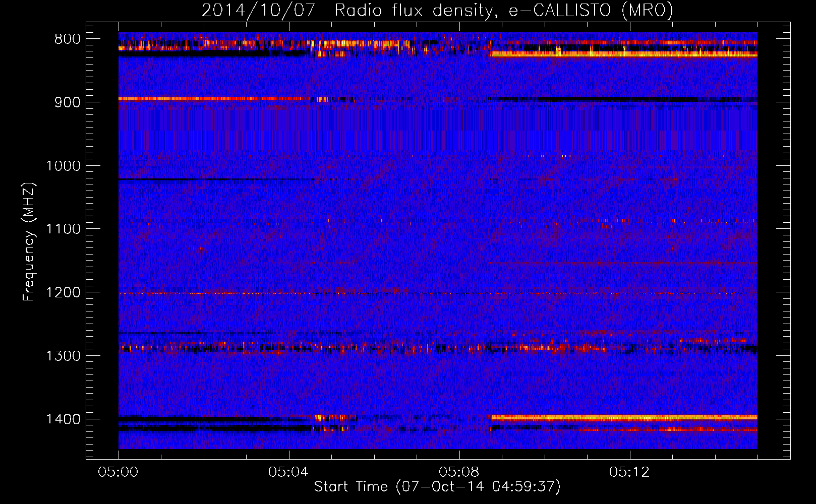816x504 pixels.
Task: Click the "1300" frequency tick label
Action: tap(63, 356)
